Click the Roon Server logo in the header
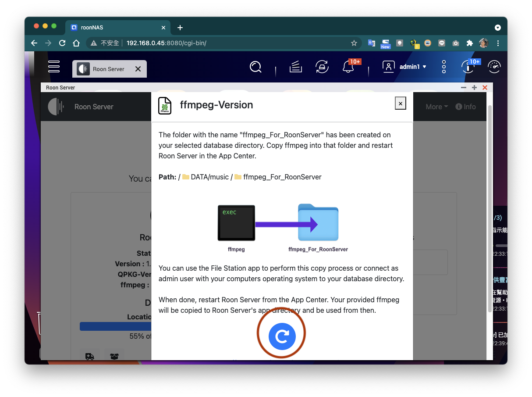Screen dimensions: 532x397 click(56, 107)
